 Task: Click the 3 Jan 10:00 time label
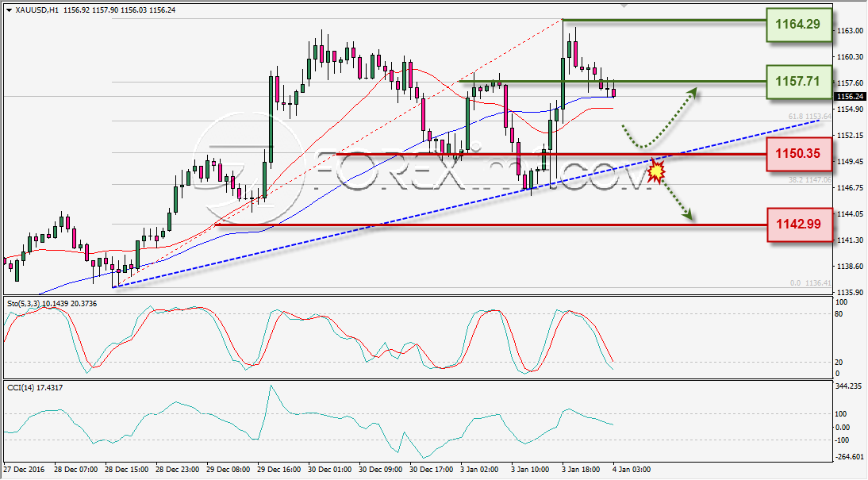[x=530, y=470]
